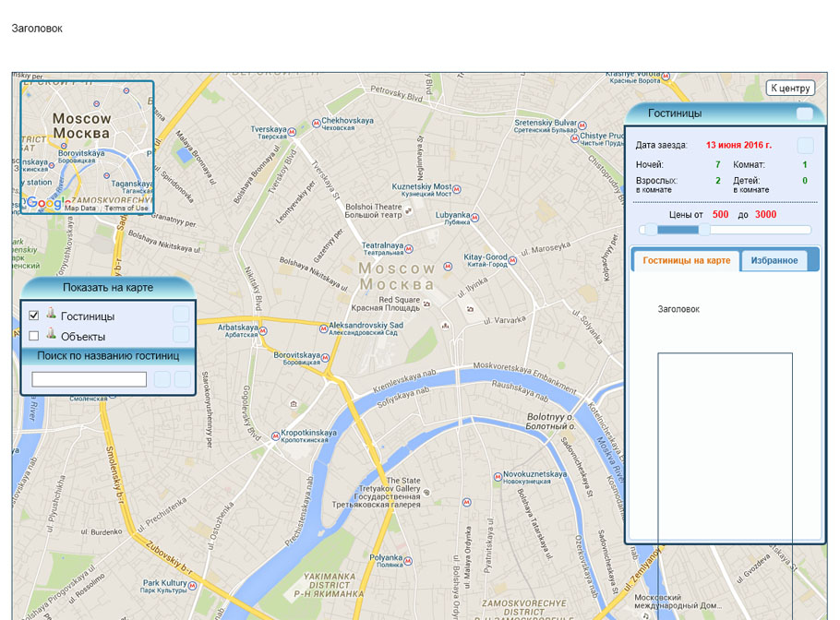This screenshot has width=840, height=620.
Task: Uncheck the Гостиницы checkbox
Action: tap(34, 316)
